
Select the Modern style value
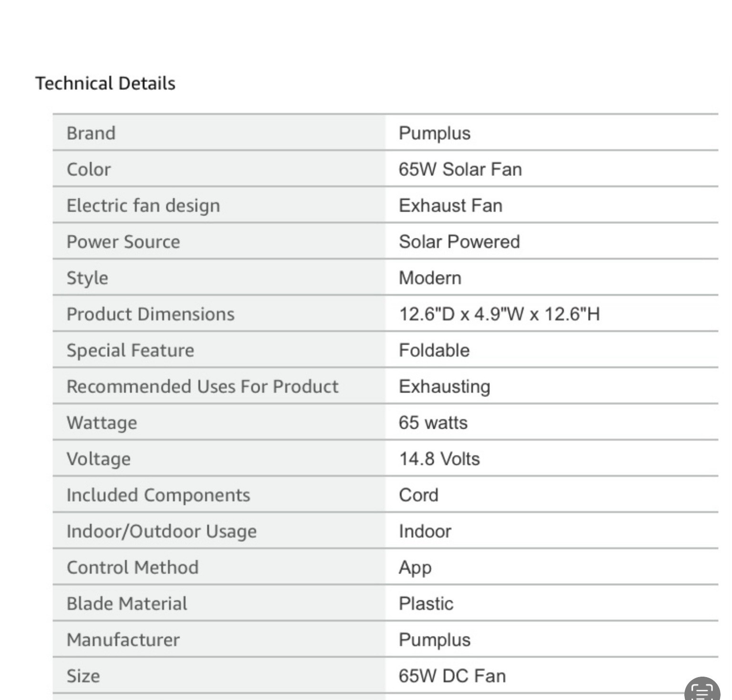[x=430, y=278]
